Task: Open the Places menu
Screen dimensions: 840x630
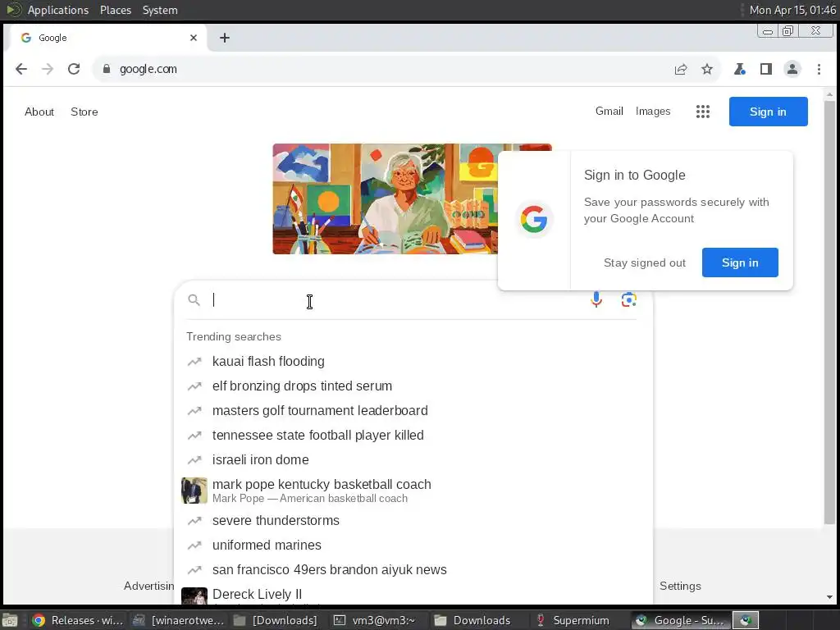Action: tap(115, 10)
